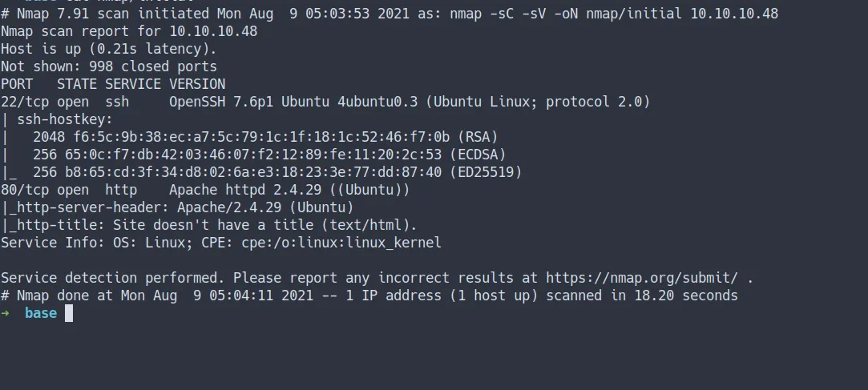Image resolution: width=868 pixels, height=390 pixels.
Task: Click the PORT STATE SERVICE VERSION header row
Action: [x=112, y=84]
